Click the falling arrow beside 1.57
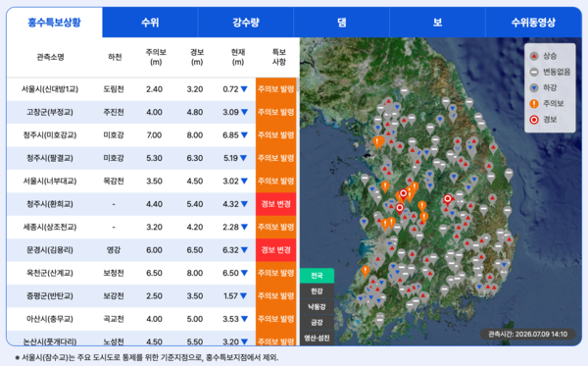This screenshot has height=366, width=588. tap(243, 296)
